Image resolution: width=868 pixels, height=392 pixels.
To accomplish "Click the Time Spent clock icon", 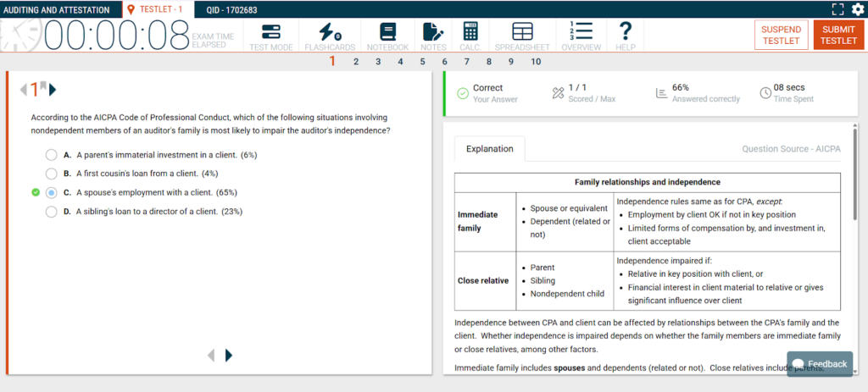I will (765, 93).
